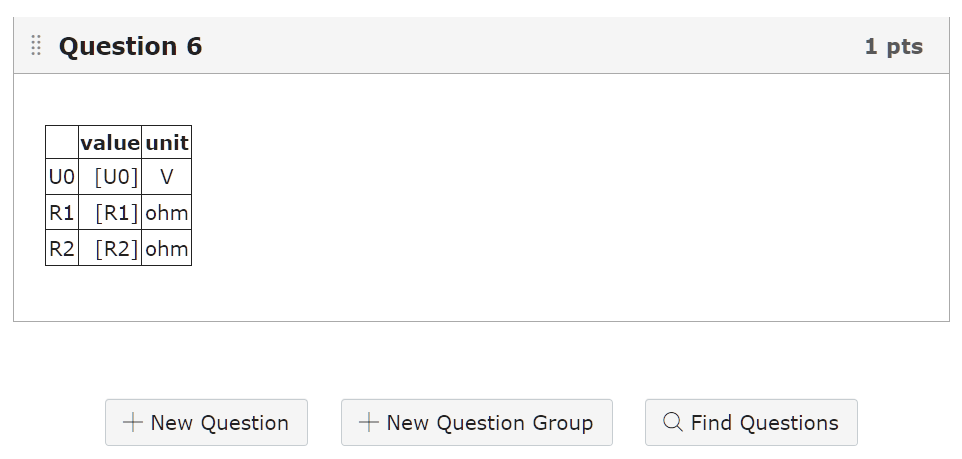Screen dimensions: 962x459
Task: Click the V unit cell
Action: click(166, 177)
